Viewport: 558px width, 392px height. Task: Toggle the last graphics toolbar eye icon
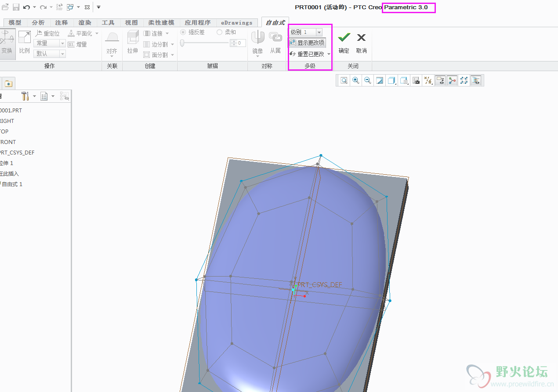click(x=476, y=80)
